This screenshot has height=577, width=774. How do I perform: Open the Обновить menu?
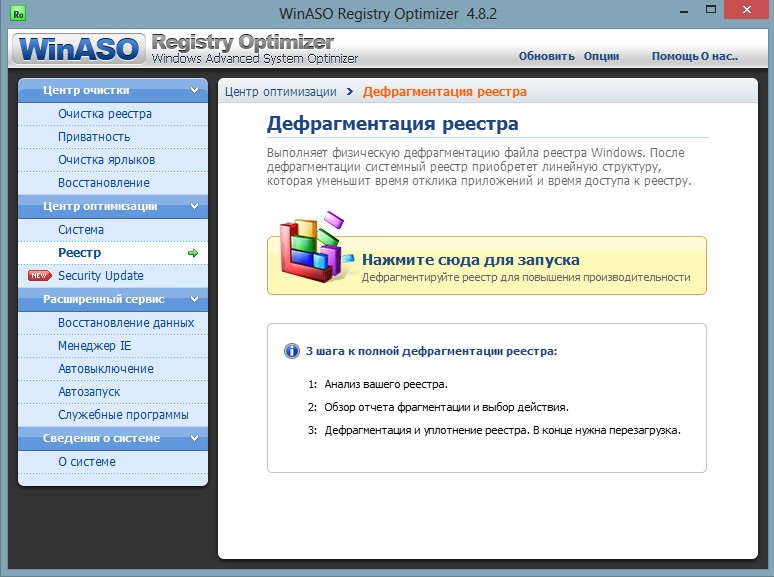[546, 56]
